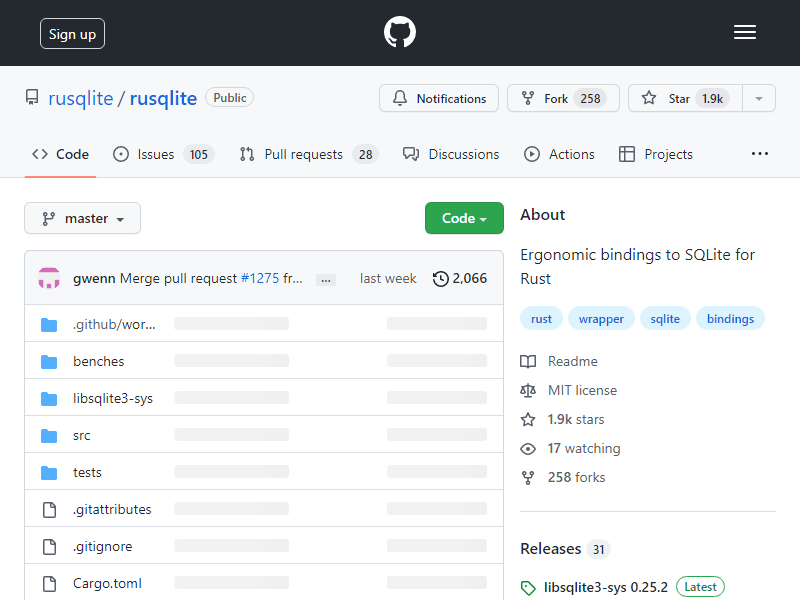This screenshot has width=800, height=600.
Task: Click the tests folder icon
Action: (x=49, y=472)
